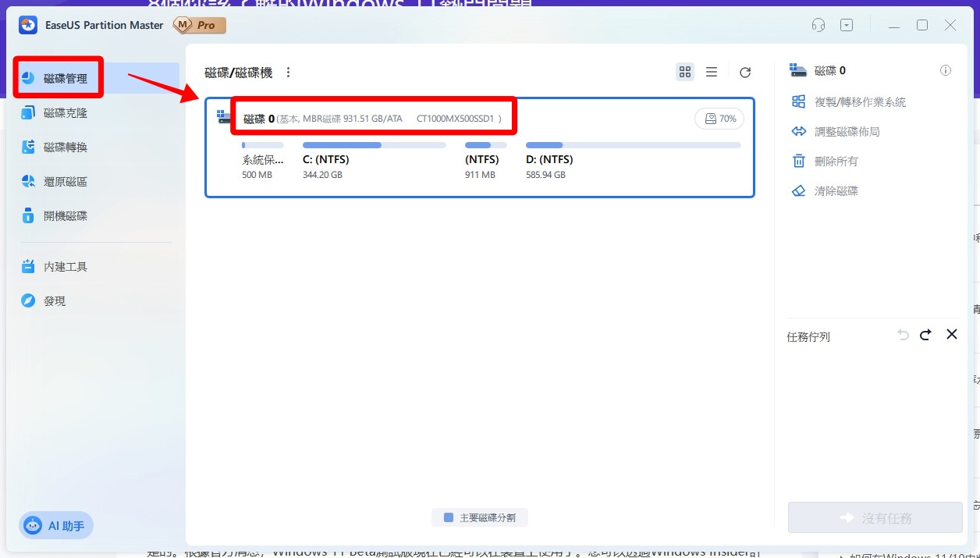The width and height of the screenshot is (980, 558).
Task: Click the D: partition usage bar
Action: [x=634, y=145]
